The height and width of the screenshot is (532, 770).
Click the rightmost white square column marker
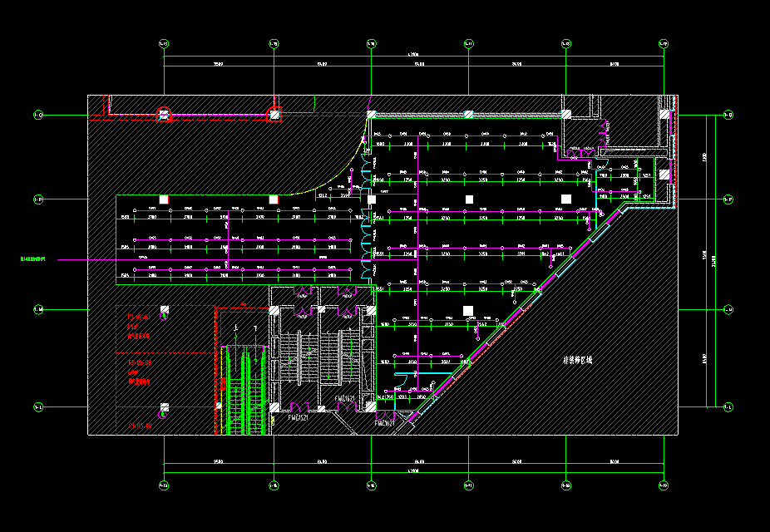click(566, 199)
